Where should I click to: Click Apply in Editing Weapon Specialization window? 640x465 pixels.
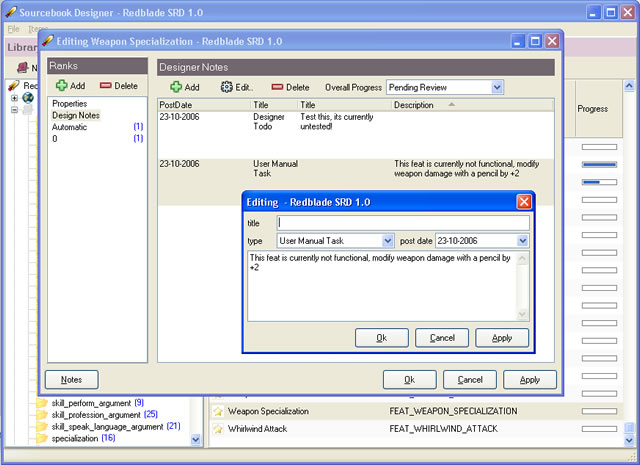click(530, 380)
